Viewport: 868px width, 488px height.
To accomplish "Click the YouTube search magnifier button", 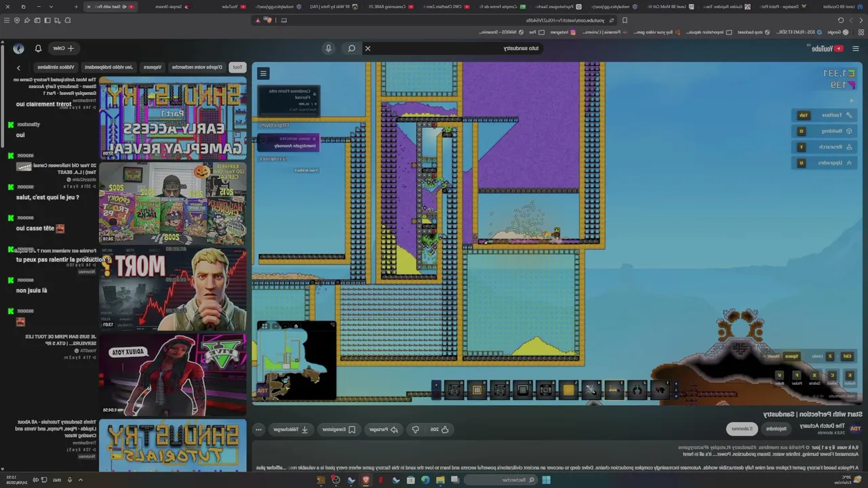I will (351, 48).
